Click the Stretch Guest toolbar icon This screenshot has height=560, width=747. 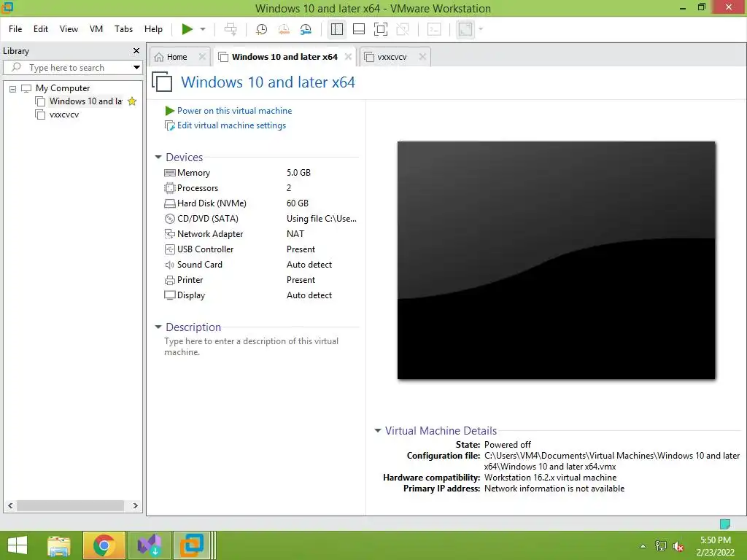tap(465, 29)
